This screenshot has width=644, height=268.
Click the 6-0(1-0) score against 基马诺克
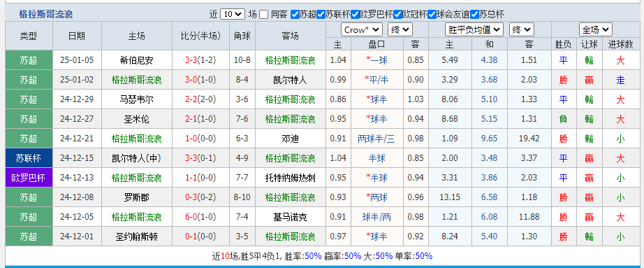point(200,217)
